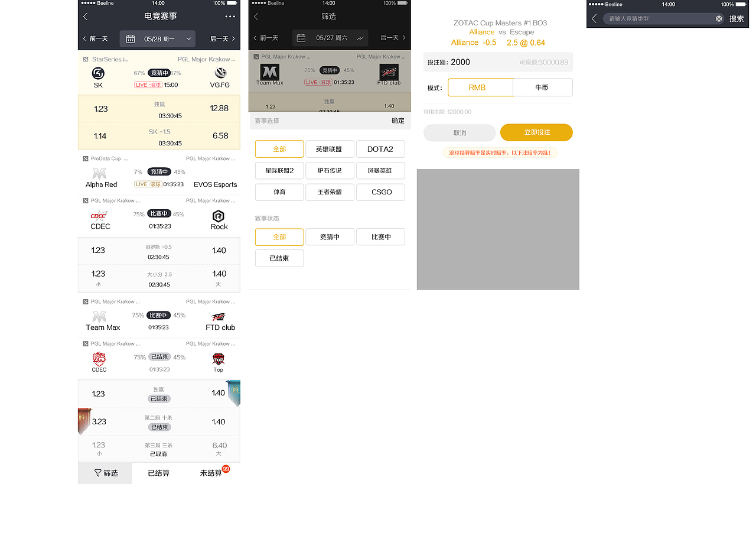
Task: Filter by 已结束 status
Action: point(279,258)
